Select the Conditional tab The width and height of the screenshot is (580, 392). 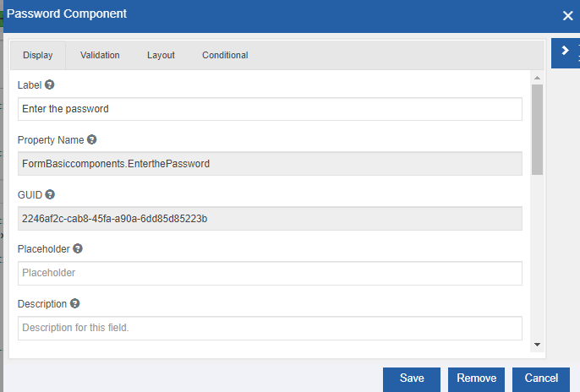point(225,55)
